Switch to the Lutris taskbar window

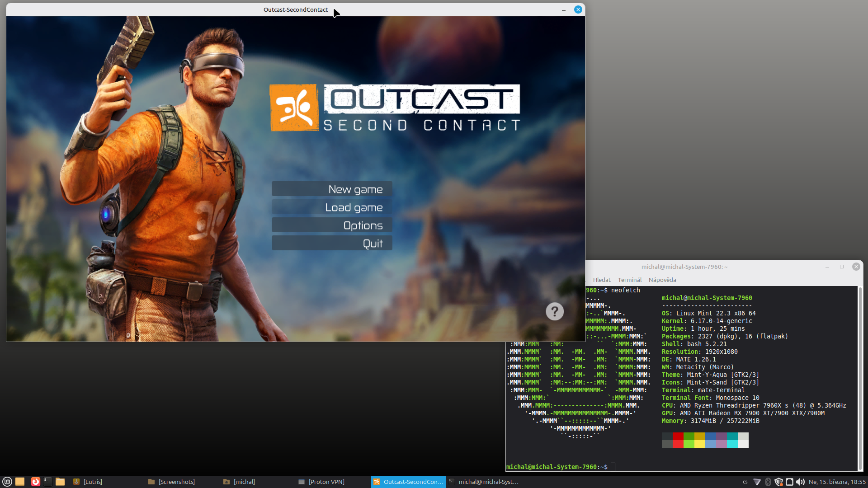[93, 482]
